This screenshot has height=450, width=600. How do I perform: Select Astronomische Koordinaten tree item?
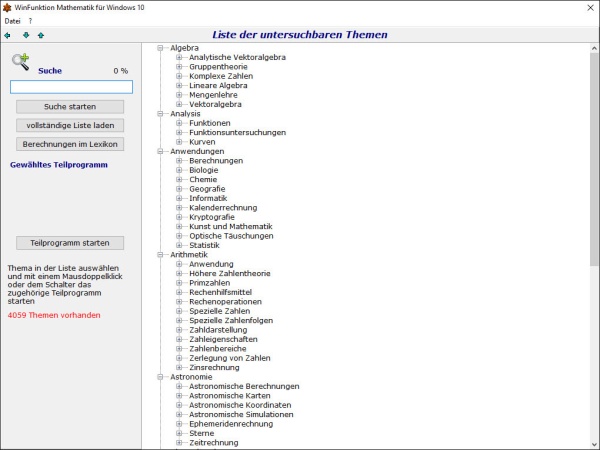(240, 405)
